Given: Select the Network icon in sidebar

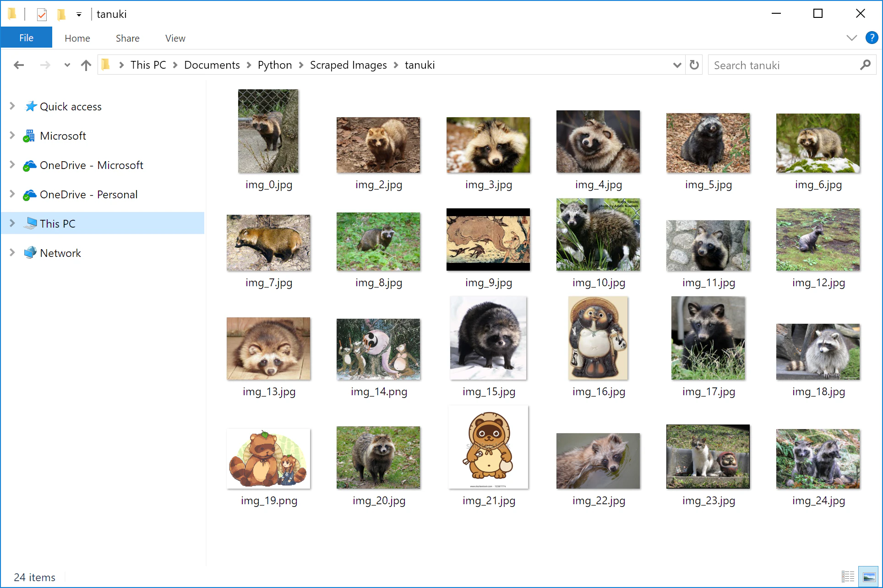Looking at the screenshot, I should [30, 253].
